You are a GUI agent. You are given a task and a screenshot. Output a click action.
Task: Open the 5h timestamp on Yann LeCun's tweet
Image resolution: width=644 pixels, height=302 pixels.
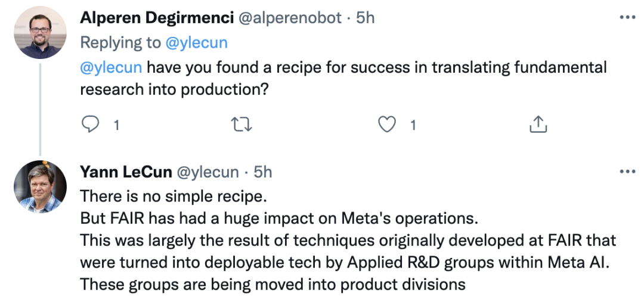pyautogui.click(x=263, y=172)
